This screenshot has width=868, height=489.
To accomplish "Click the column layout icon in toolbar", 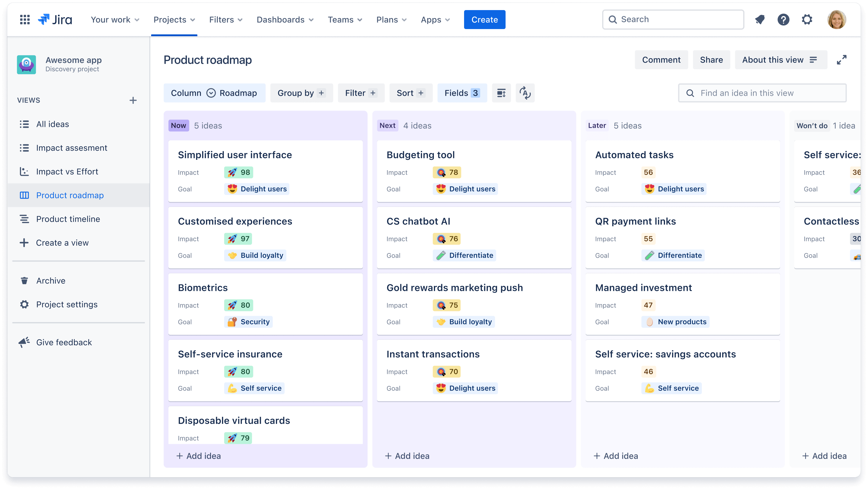I will click(501, 93).
